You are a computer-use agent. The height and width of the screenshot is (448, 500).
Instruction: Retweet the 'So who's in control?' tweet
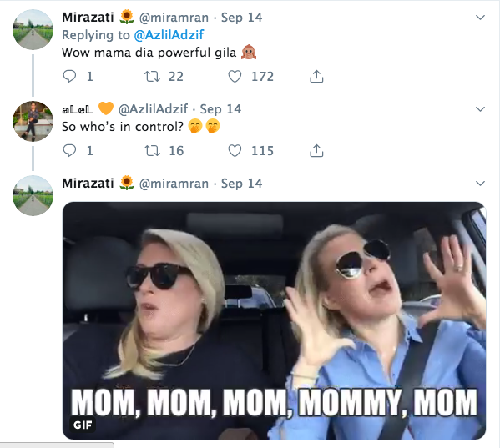click(x=152, y=150)
